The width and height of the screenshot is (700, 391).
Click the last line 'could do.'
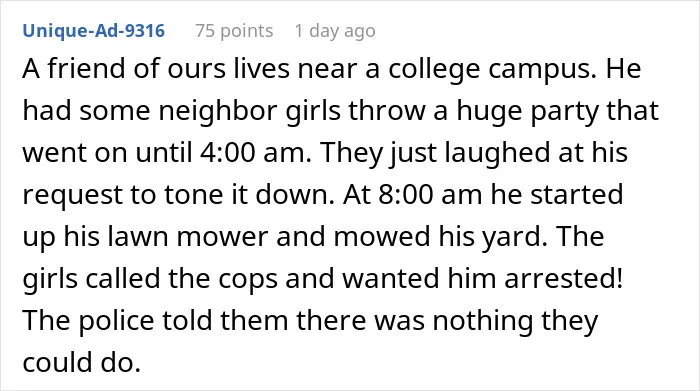click(82, 362)
